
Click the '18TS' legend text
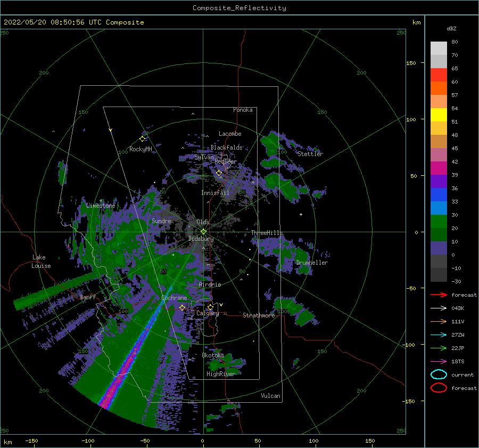(x=458, y=362)
